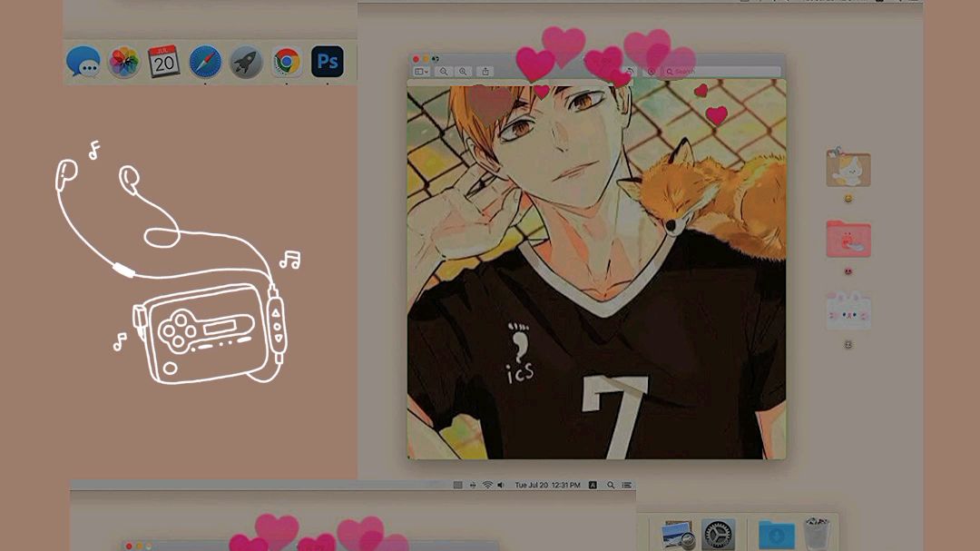
Task: Open the input source A menu
Action: tap(593, 485)
